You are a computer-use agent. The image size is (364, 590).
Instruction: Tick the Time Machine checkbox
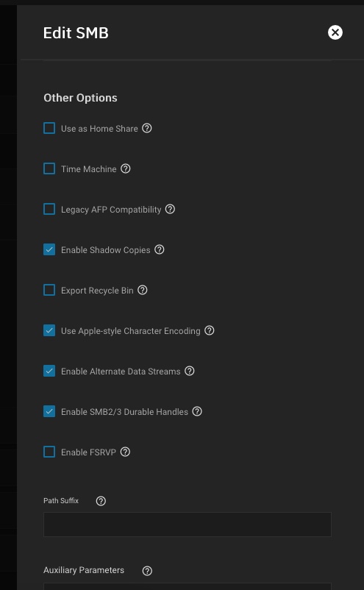[49, 168]
